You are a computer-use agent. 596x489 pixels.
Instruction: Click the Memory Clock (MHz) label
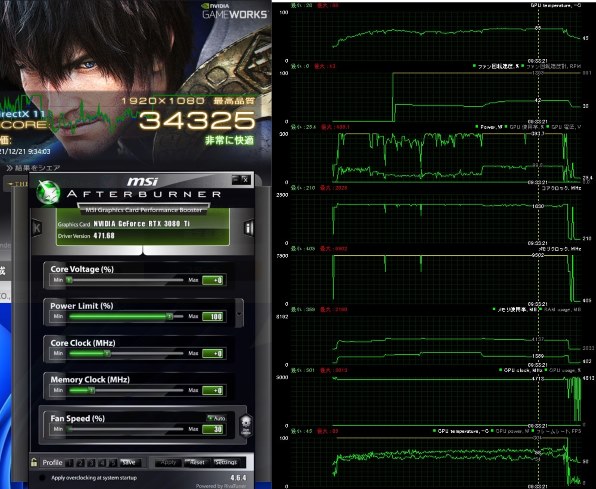pyautogui.click(x=90, y=379)
